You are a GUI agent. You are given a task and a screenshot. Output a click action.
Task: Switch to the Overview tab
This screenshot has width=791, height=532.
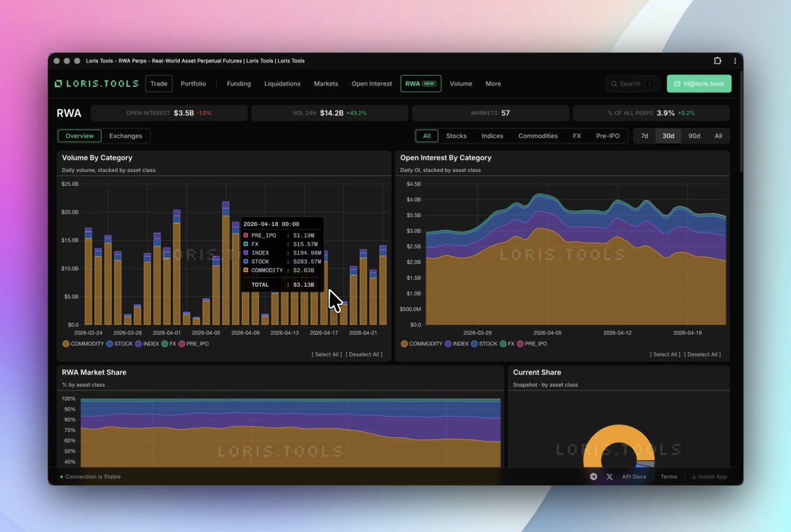point(80,136)
